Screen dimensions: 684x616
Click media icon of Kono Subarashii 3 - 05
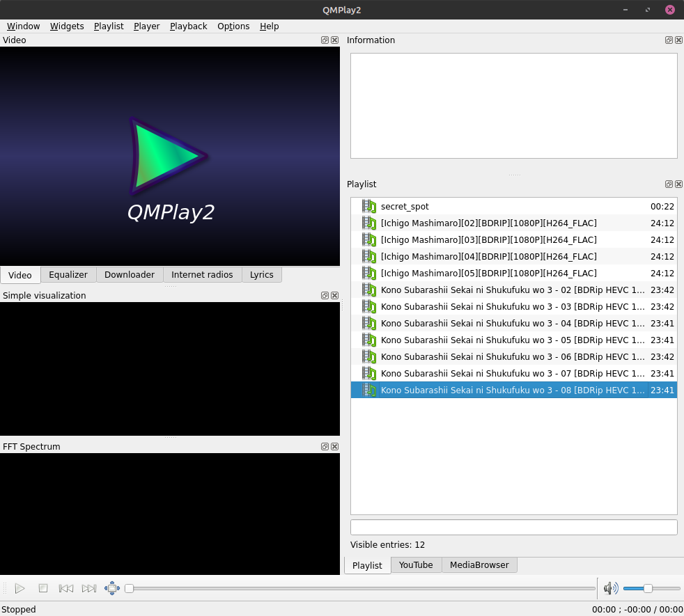click(369, 340)
